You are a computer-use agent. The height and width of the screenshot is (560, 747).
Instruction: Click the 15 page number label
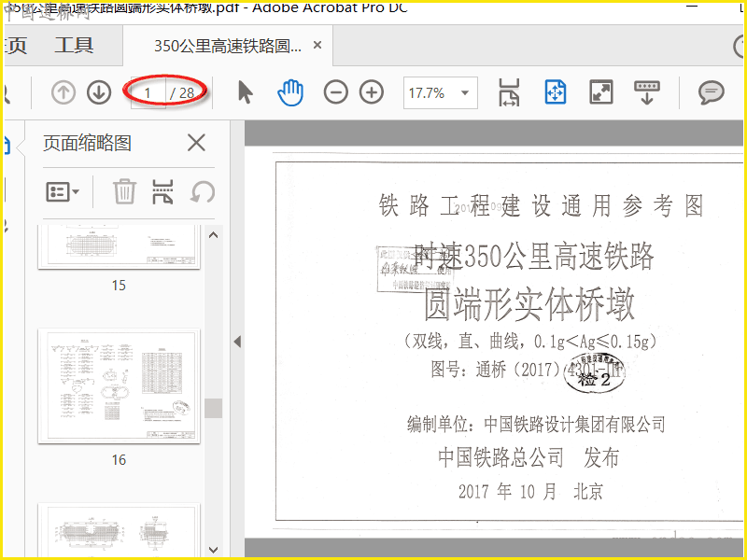pos(119,286)
